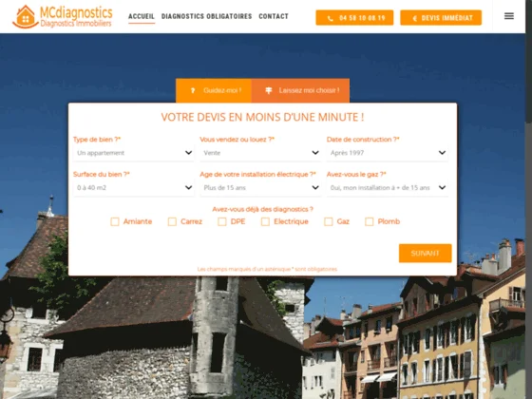The height and width of the screenshot is (399, 532).
Task: Tick the Carrez checkbox
Action: (x=172, y=221)
